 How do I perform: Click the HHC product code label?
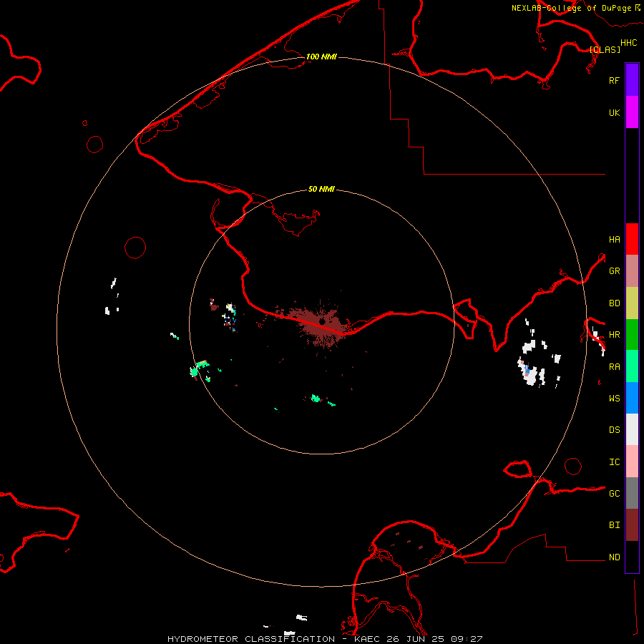pyautogui.click(x=629, y=43)
